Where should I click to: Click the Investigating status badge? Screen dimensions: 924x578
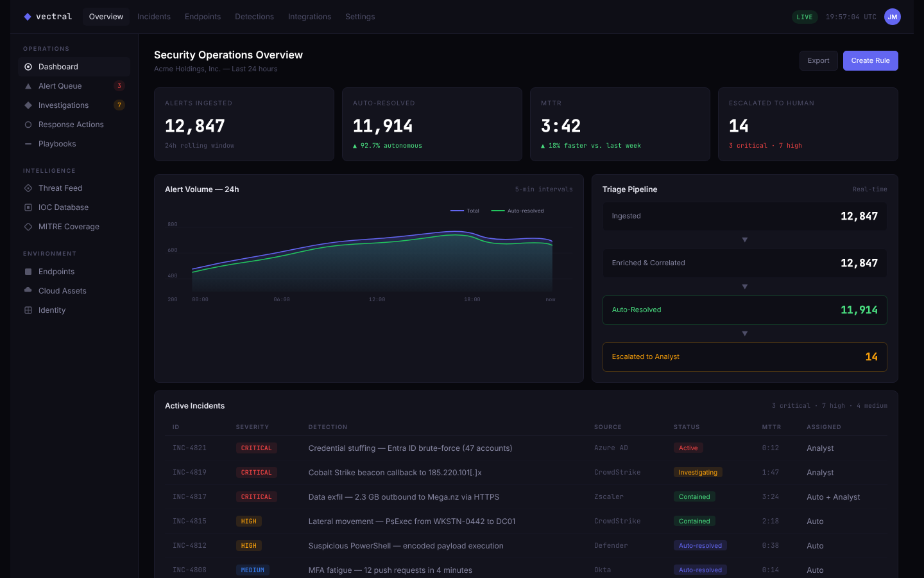[698, 473]
